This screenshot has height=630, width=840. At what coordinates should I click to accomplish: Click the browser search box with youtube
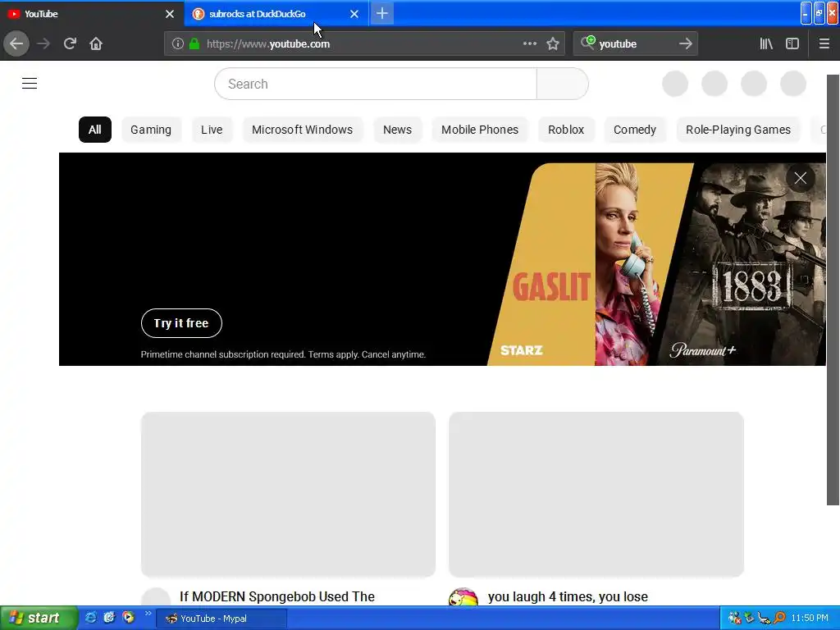(635, 44)
